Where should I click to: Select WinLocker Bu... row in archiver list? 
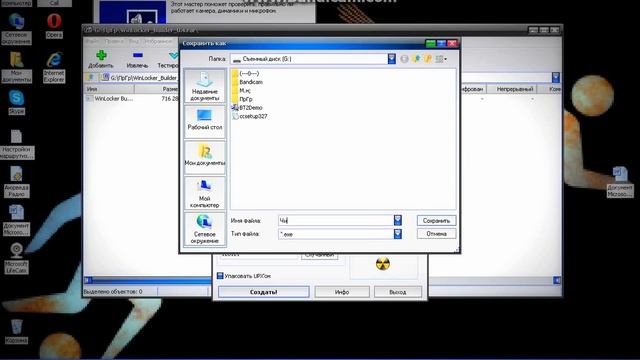(109, 99)
